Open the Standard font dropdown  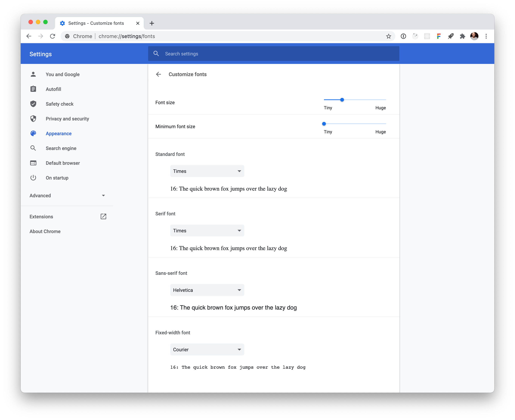click(x=207, y=171)
